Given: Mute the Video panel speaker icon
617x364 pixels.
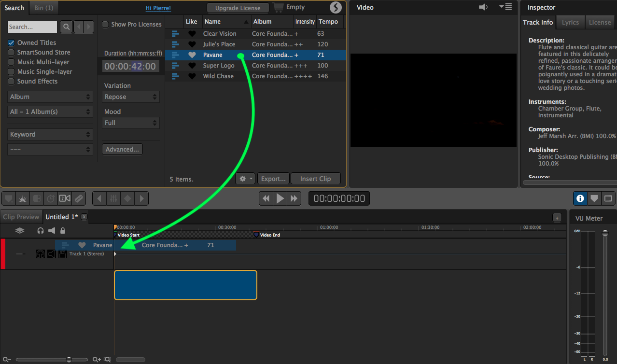Looking at the screenshot, I should coord(483,7).
